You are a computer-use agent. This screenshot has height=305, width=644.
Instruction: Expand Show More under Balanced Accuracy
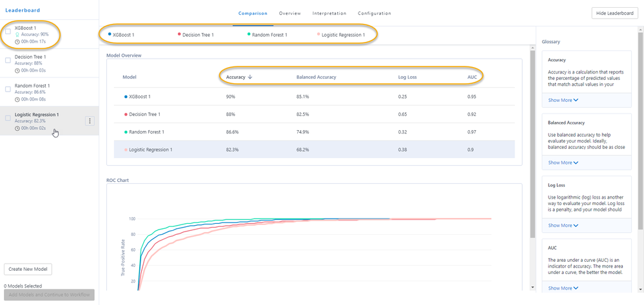click(x=563, y=162)
